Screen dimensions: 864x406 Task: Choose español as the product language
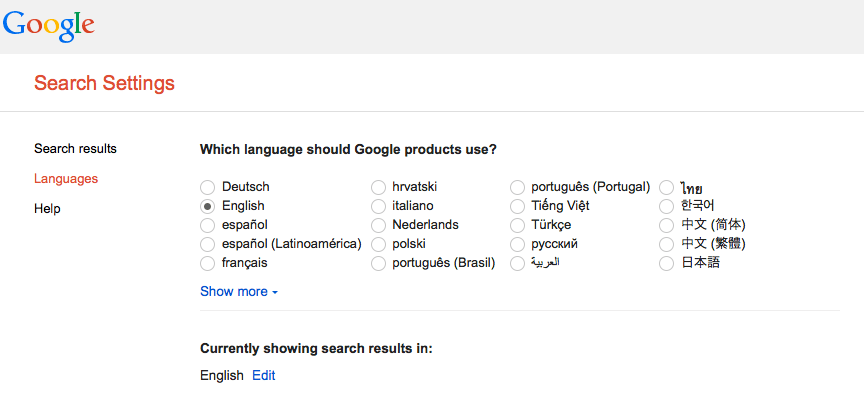pos(207,225)
